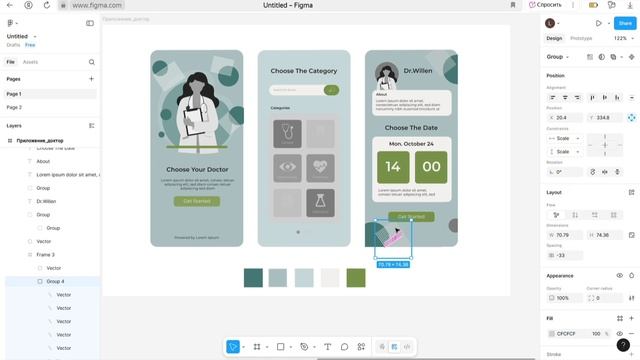Click the Boolean operations icon
Screen dimensions: 640x360
pos(613,57)
